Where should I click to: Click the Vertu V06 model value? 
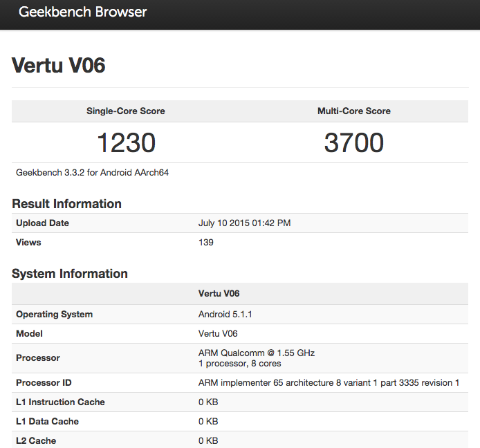click(218, 334)
